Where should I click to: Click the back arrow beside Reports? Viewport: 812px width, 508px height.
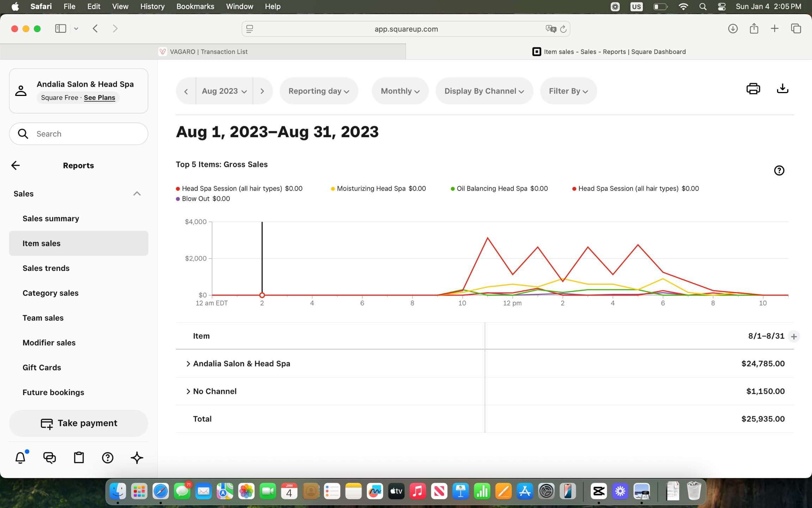tap(16, 165)
